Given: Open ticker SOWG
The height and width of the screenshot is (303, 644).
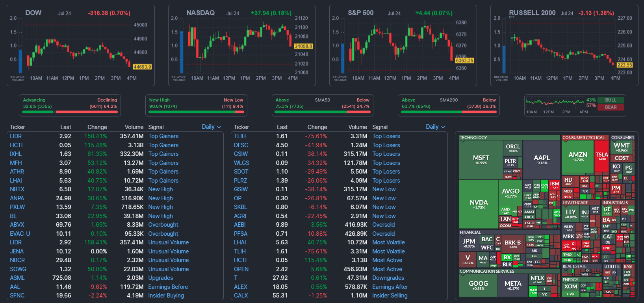Looking at the screenshot, I should [x=18, y=269].
